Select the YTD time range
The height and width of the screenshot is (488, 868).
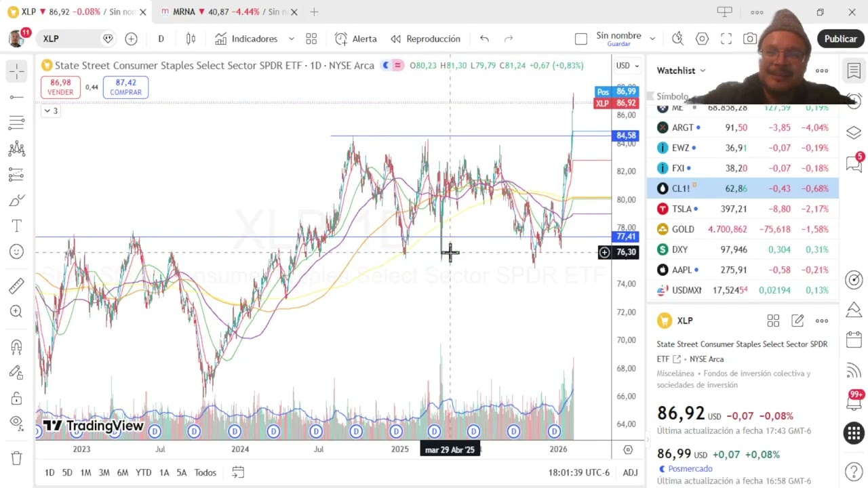coord(143,472)
